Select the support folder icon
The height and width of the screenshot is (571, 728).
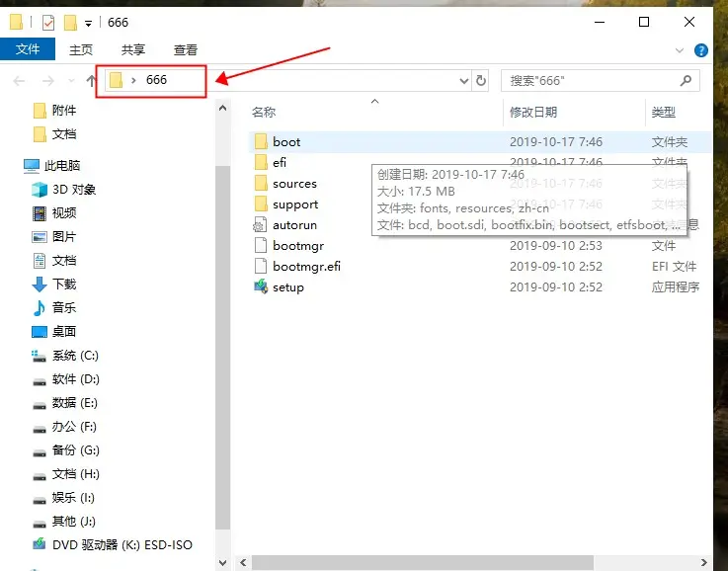(x=261, y=204)
